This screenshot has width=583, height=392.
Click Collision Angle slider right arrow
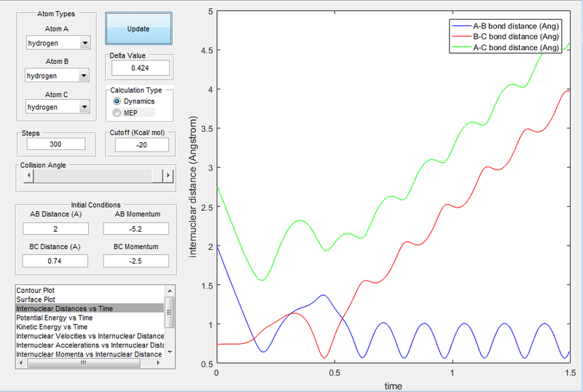(168, 175)
